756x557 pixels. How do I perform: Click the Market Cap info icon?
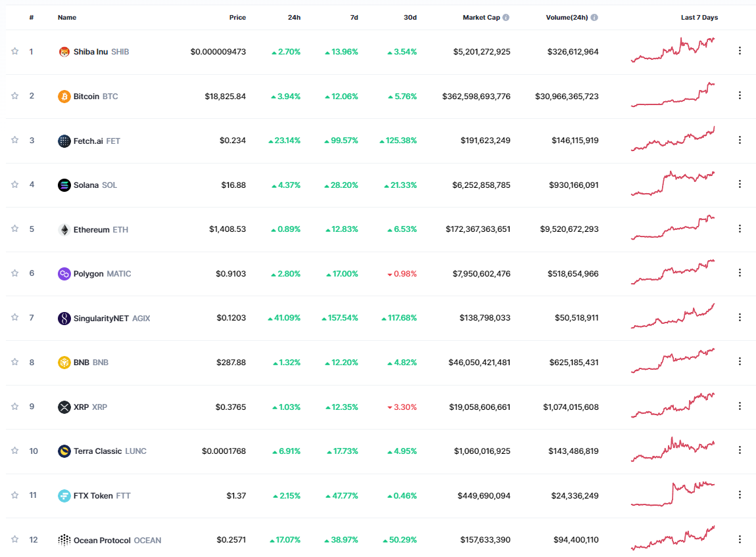pyautogui.click(x=506, y=18)
